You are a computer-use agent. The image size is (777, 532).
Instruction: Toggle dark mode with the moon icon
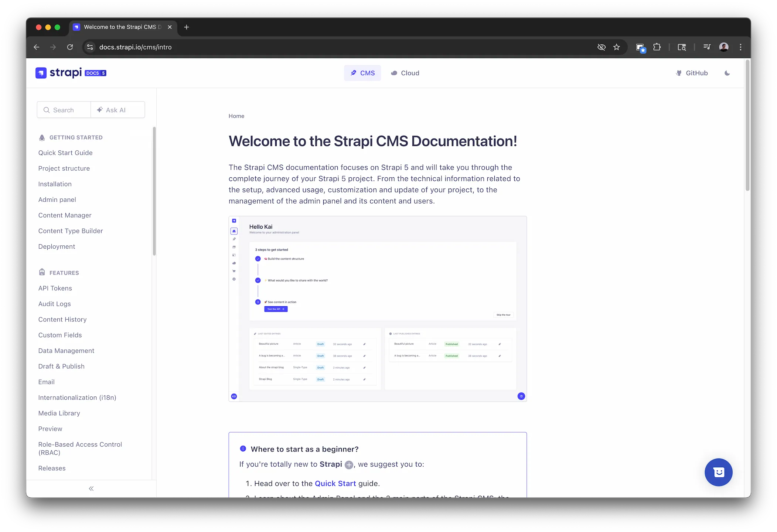point(726,73)
